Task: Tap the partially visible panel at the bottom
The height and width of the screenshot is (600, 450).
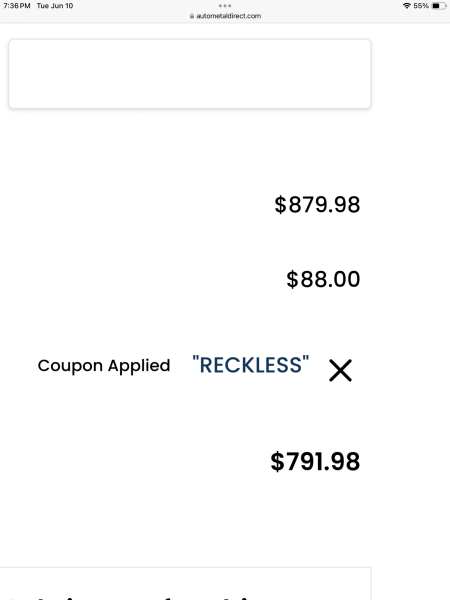Action: 186,584
